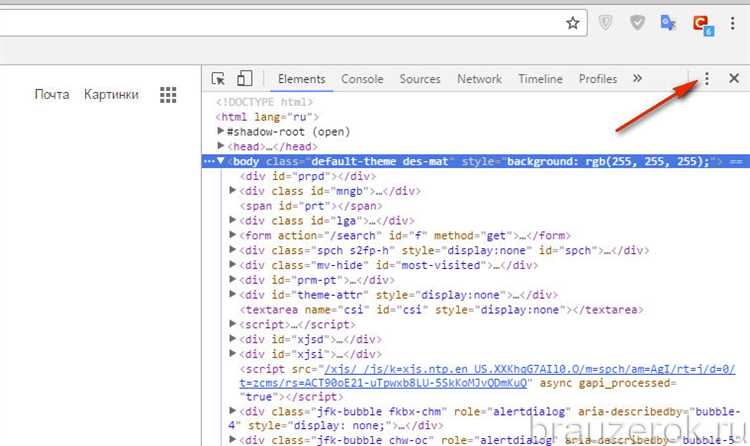Switch to the Console tab
Screen dimensions: 750x446
(362, 79)
